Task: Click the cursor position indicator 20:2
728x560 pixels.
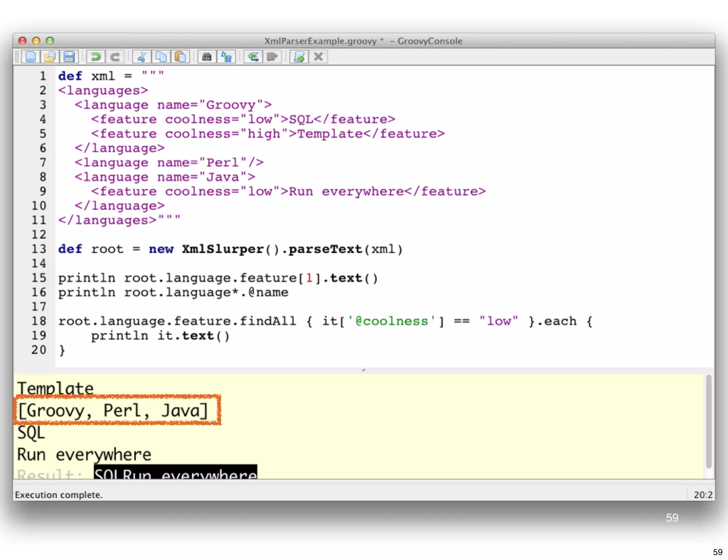Action: pyautogui.click(x=703, y=495)
